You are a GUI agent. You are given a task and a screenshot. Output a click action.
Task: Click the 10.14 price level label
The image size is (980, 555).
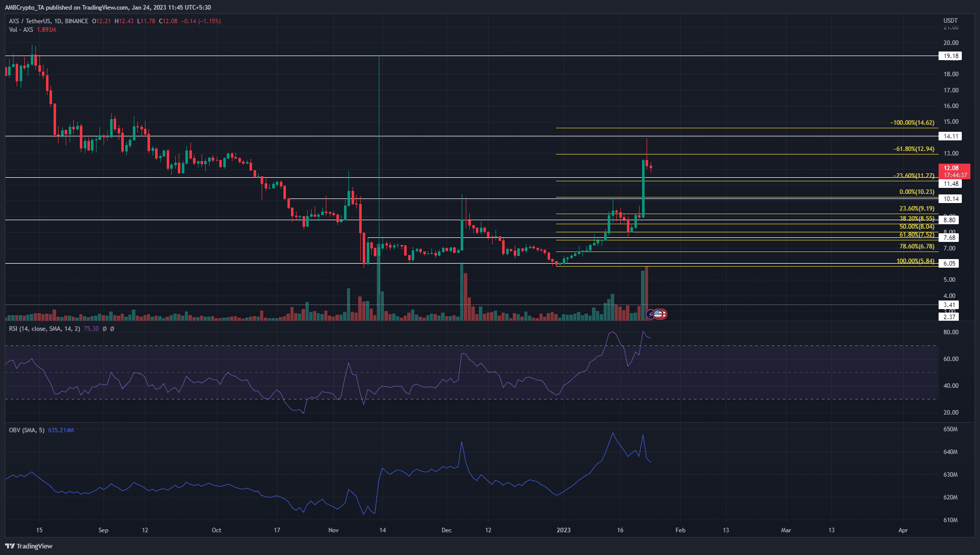[x=950, y=199]
